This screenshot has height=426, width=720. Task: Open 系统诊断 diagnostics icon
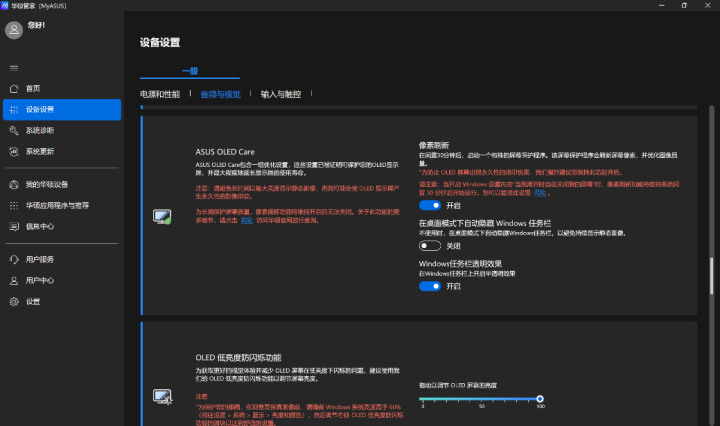point(14,131)
